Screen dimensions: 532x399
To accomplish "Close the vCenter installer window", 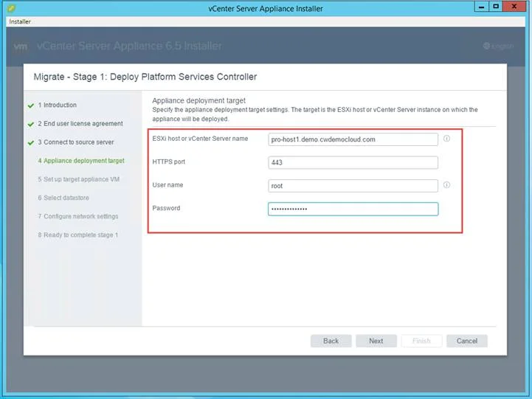I will [514, 7].
